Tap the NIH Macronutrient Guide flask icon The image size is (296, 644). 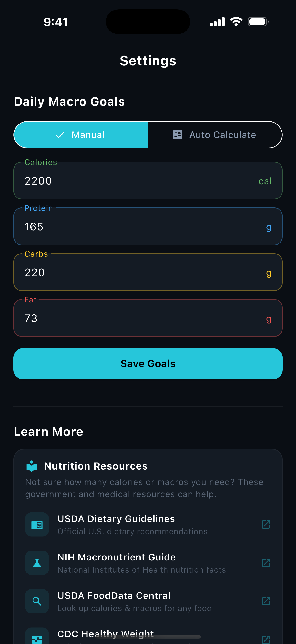[37, 563]
